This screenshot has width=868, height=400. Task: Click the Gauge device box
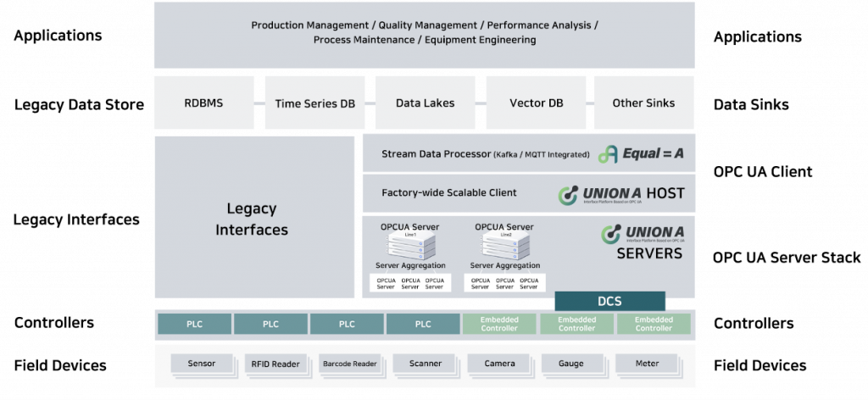coord(570,364)
